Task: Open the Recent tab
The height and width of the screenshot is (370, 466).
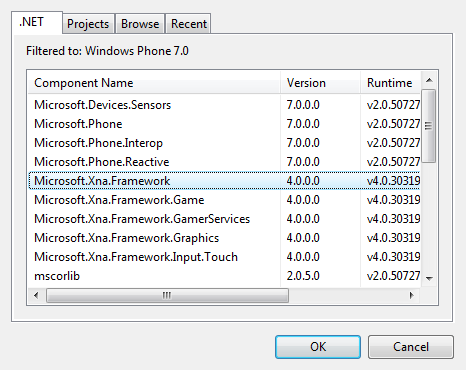Action: click(x=188, y=24)
